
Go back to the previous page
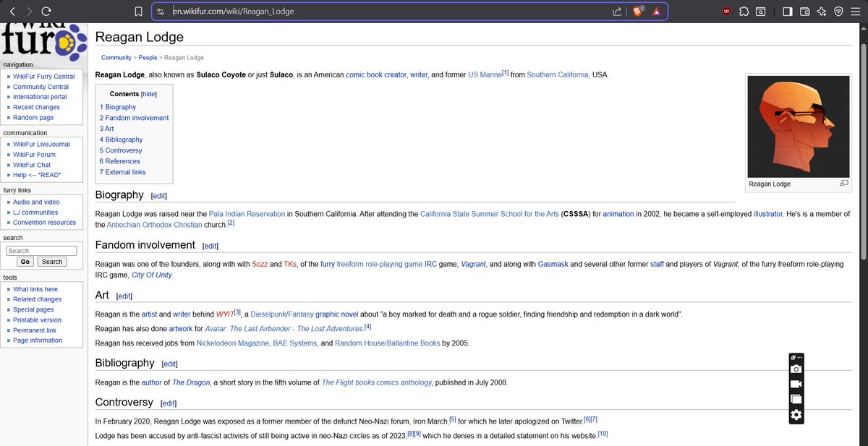[x=12, y=12]
